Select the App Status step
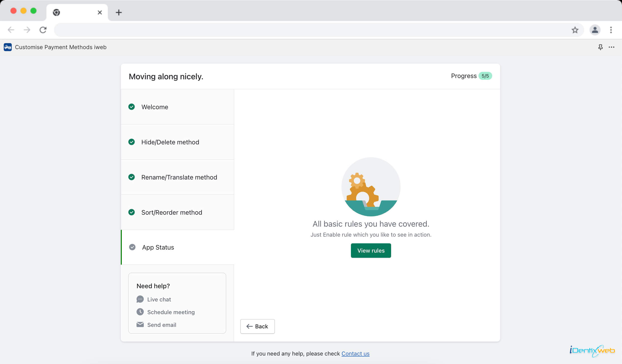The width and height of the screenshot is (622, 364). click(x=177, y=247)
